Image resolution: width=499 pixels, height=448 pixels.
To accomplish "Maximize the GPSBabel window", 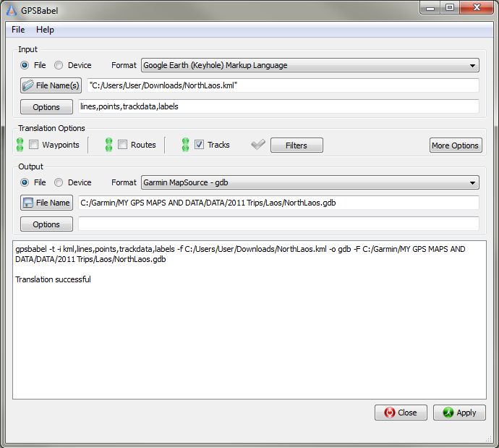I will coord(450,8).
